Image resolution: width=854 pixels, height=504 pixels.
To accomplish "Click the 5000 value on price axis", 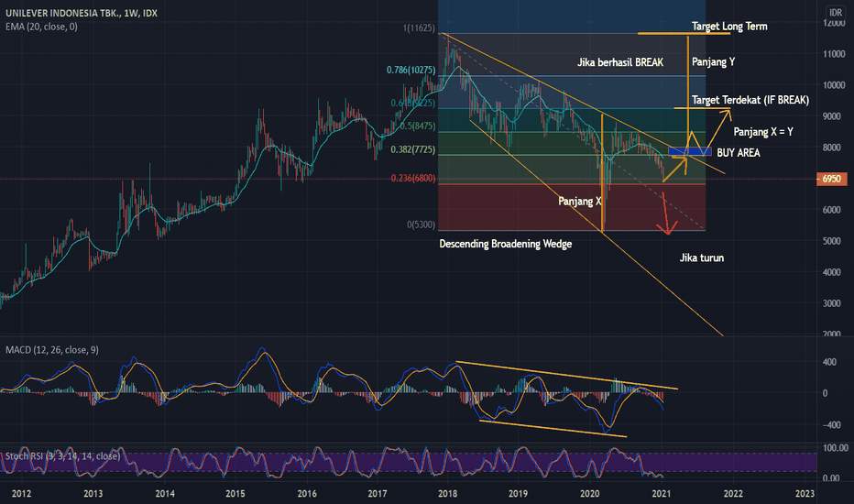I will (834, 241).
